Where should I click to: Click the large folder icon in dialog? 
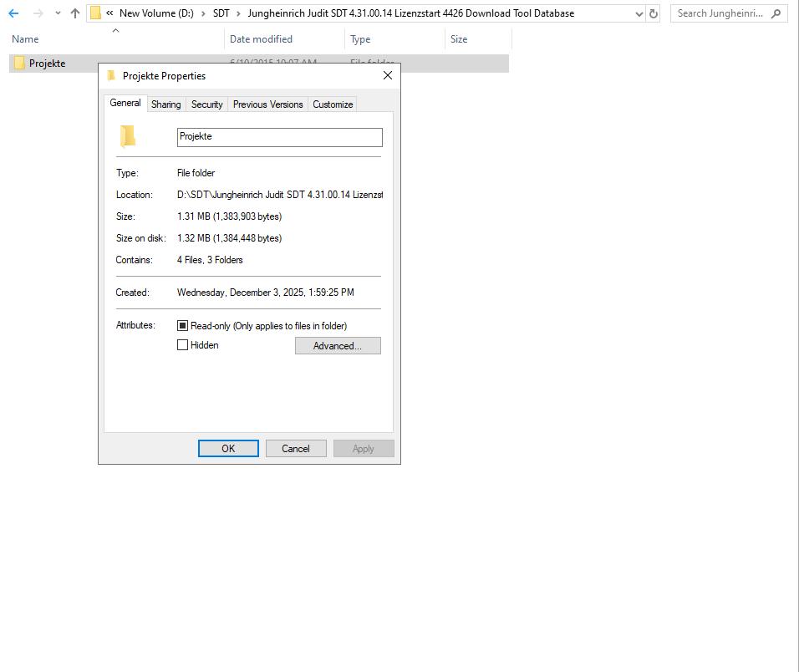tap(127, 136)
